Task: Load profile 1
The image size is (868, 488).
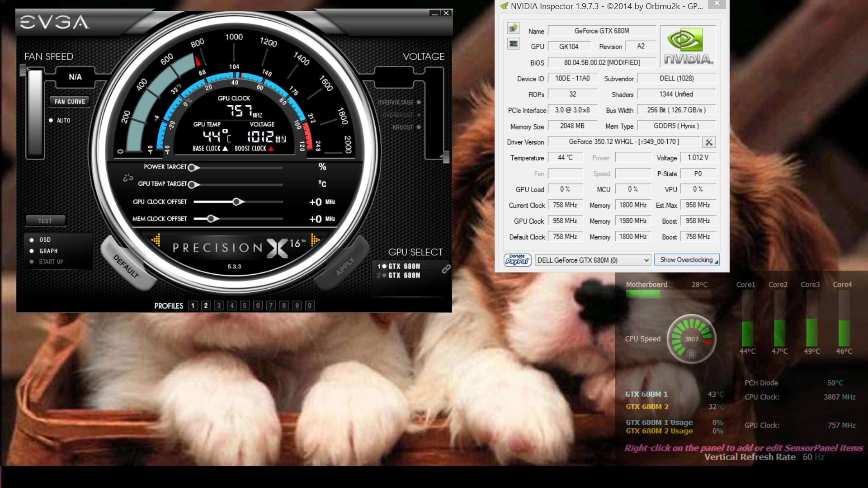Action: [x=193, y=306]
